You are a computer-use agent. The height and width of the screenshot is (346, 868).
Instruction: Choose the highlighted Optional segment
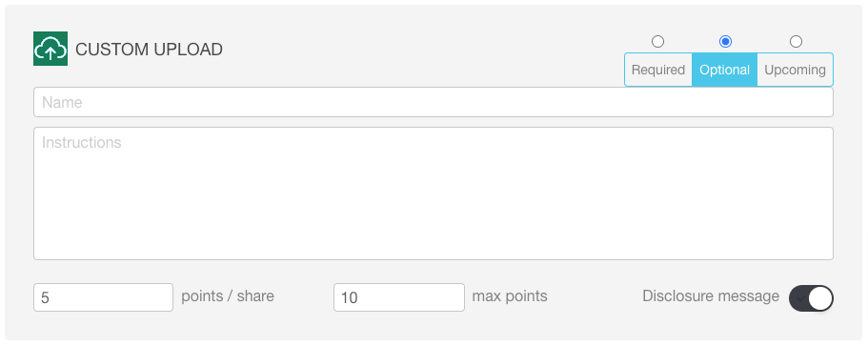coord(725,70)
